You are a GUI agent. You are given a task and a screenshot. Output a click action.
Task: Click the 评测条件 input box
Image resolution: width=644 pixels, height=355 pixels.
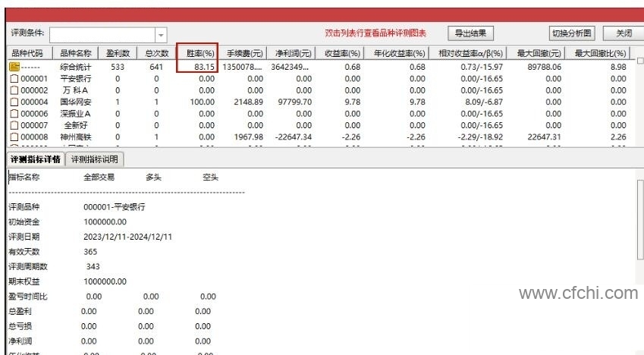coord(102,35)
